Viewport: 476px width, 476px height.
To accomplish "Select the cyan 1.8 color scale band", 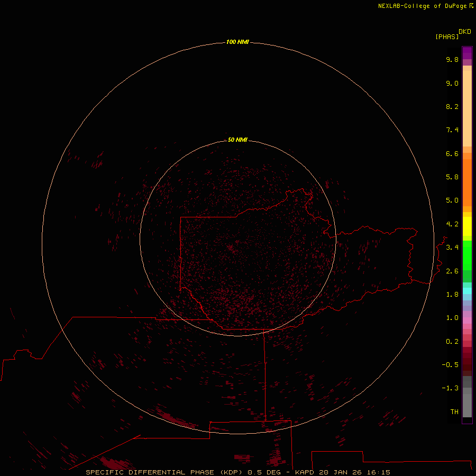I will [x=467, y=291].
